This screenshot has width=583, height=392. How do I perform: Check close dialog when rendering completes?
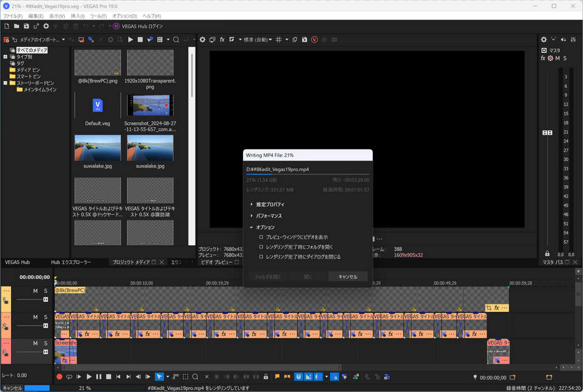pos(261,257)
